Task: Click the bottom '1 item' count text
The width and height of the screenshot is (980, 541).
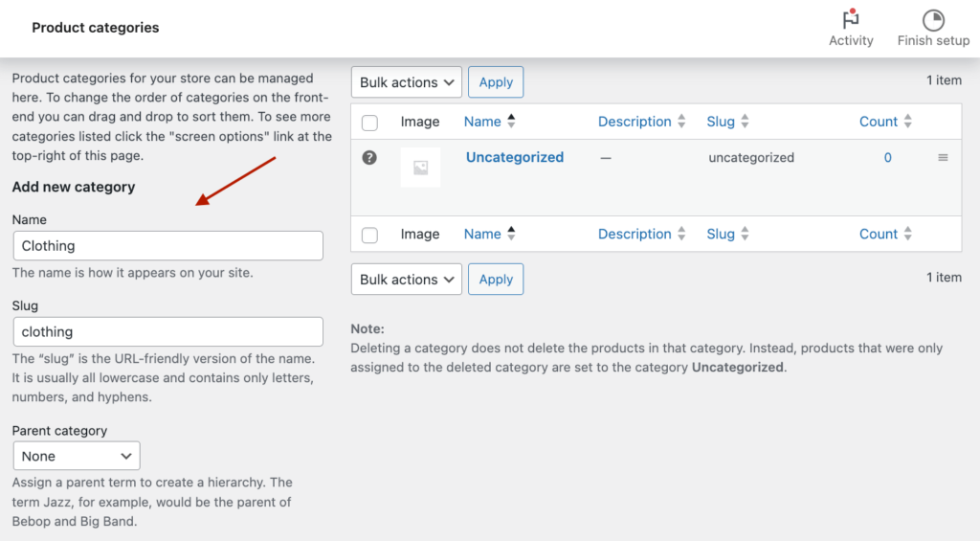Action: click(x=944, y=277)
